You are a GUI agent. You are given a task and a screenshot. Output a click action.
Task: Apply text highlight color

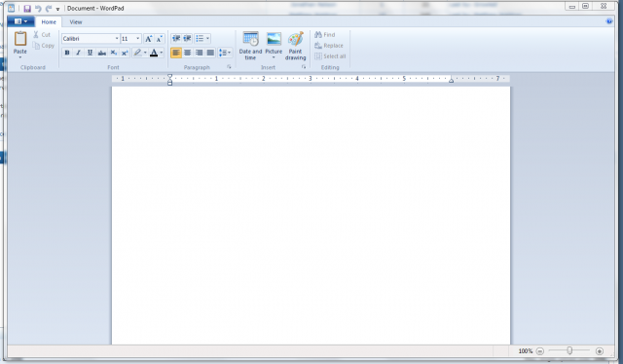[137, 53]
